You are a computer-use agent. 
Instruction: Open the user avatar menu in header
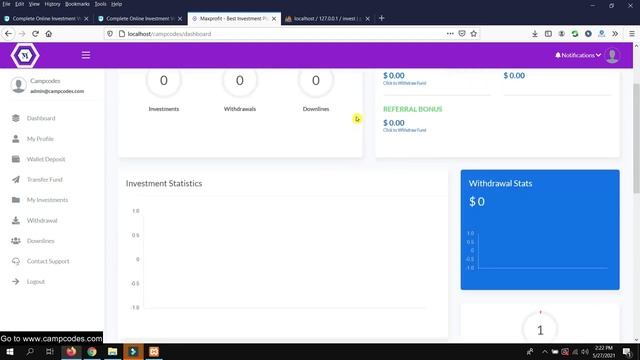[612, 56]
